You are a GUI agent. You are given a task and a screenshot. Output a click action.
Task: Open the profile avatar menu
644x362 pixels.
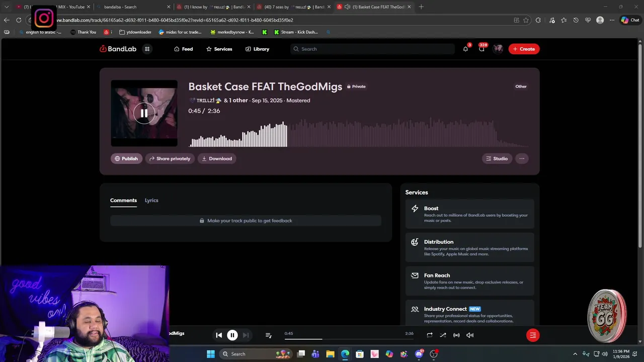click(498, 49)
